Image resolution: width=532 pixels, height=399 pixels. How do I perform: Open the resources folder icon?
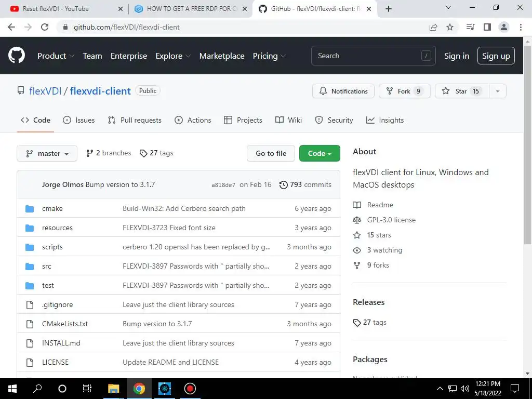30,228
